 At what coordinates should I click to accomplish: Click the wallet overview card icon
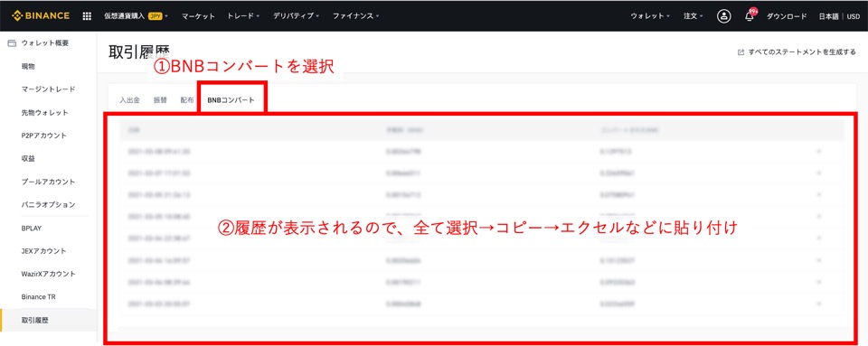tap(12, 43)
